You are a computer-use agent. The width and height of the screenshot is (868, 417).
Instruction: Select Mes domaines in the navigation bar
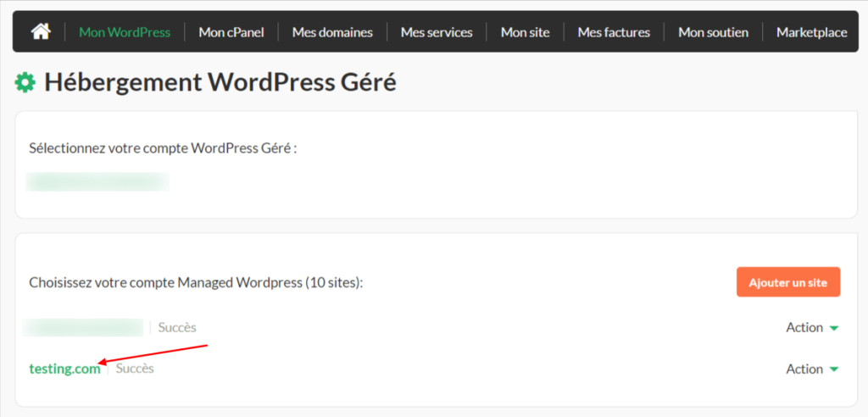click(332, 33)
